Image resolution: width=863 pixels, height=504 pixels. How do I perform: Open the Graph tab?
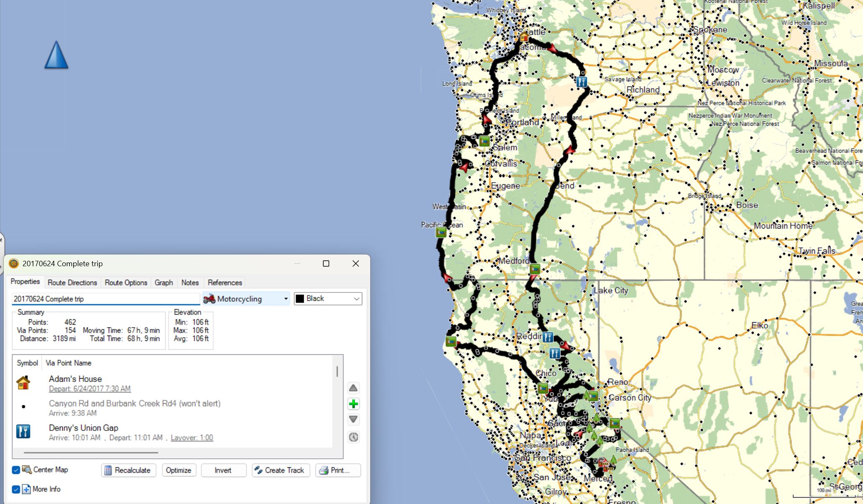[x=164, y=283]
